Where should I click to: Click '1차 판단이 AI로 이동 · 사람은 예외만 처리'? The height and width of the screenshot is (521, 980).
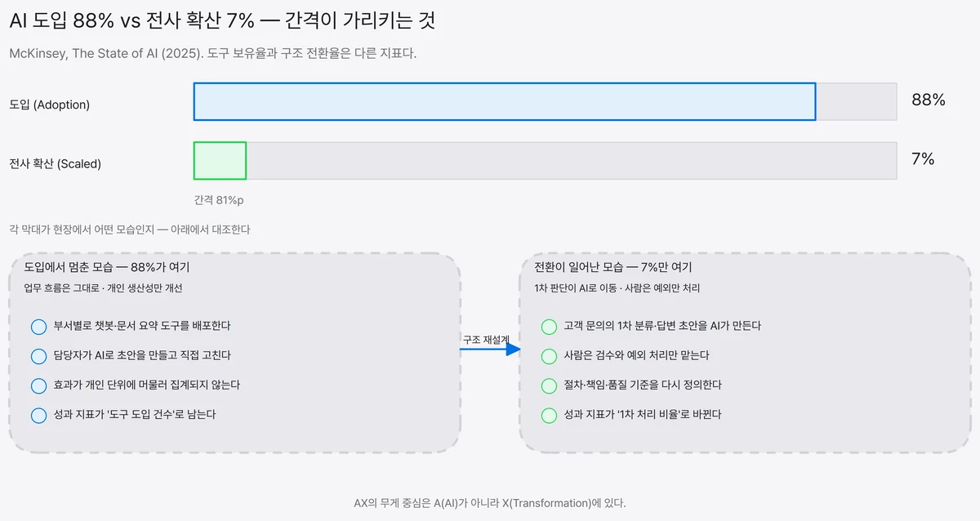(617, 288)
